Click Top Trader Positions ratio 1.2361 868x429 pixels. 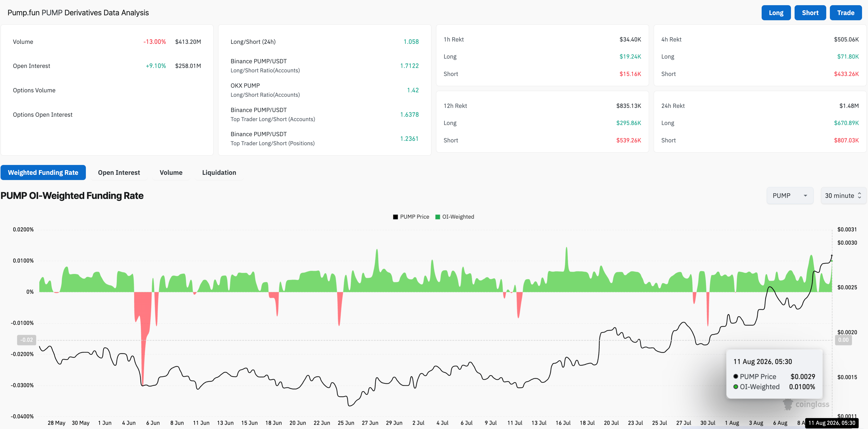pos(409,139)
